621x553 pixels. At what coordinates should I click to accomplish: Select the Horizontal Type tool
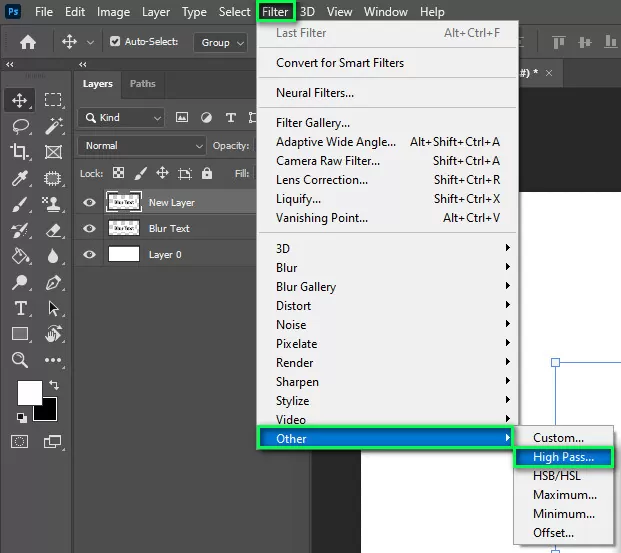point(21,308)
